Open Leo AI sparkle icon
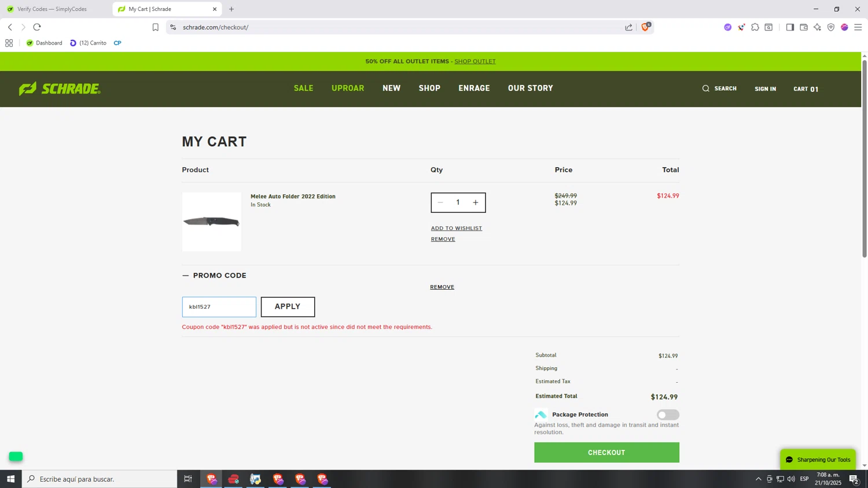Image resolution: width=868 pixels, height=488 pixels. 817,27
